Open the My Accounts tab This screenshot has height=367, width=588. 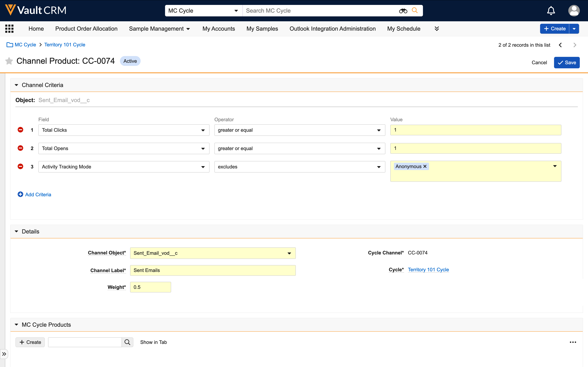218,29
